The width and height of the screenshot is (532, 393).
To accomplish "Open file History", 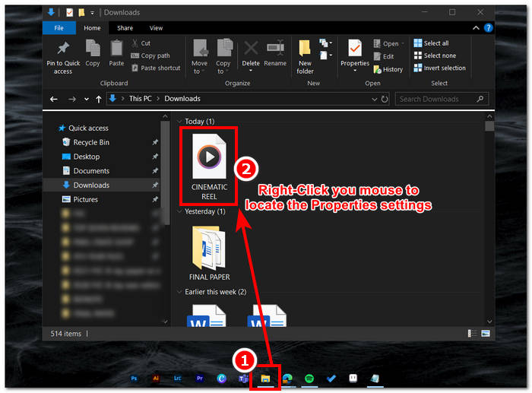I will click(388, 69).
